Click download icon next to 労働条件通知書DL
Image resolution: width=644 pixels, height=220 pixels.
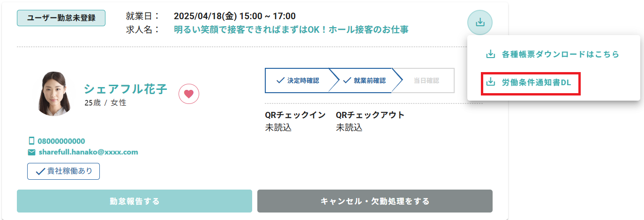(490, 82)
